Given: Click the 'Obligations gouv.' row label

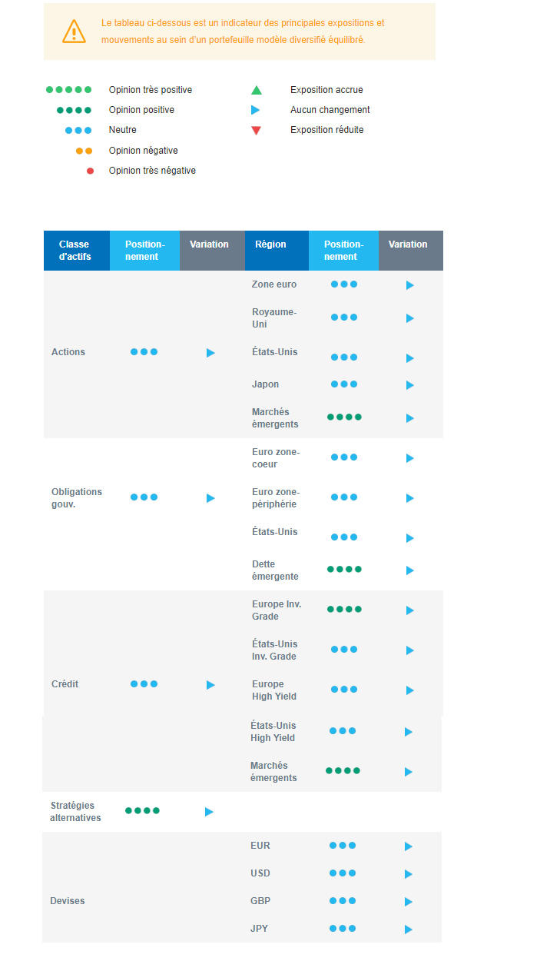Looking at the screenshot, I should tap(77, 498).
